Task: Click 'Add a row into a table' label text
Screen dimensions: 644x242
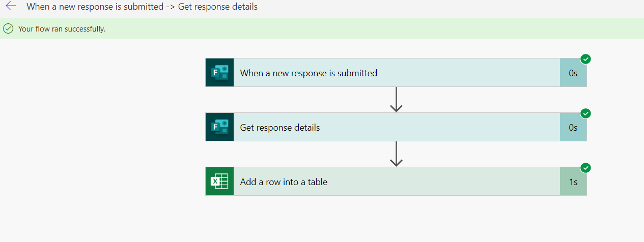Action: tap(284, 181)
